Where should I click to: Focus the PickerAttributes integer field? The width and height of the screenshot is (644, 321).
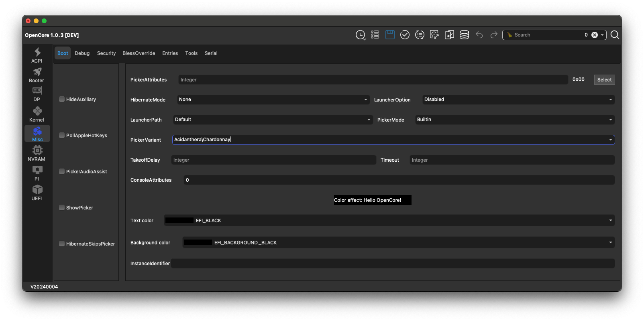[373, 79]
